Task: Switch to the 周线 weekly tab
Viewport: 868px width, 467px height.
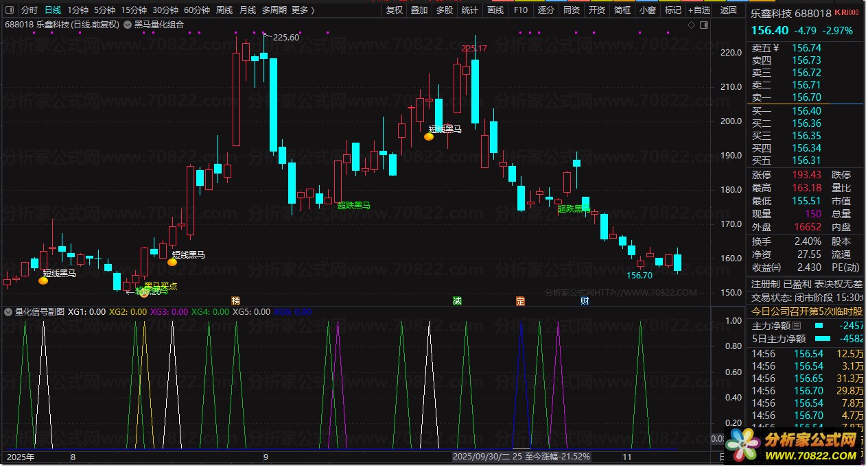Action: [224, 10]
